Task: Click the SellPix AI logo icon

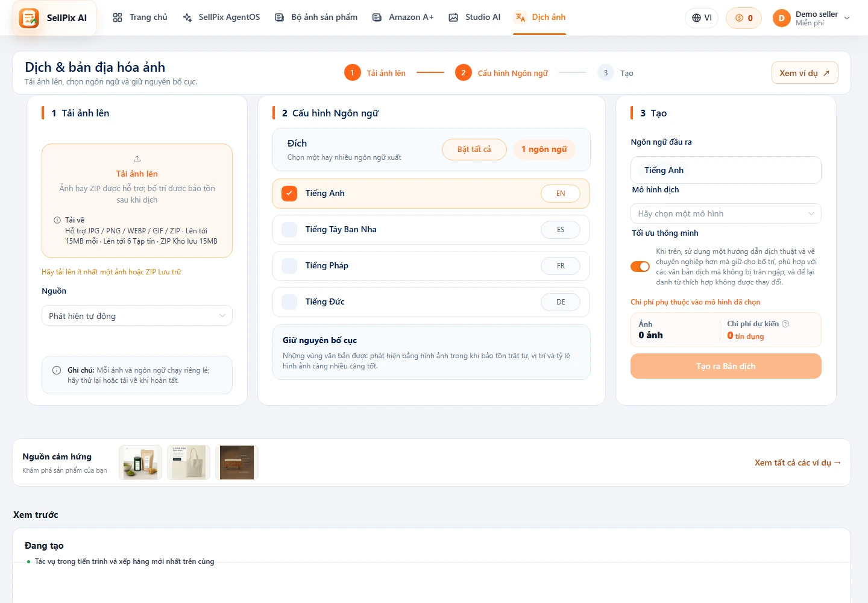Action: (29, 18)
